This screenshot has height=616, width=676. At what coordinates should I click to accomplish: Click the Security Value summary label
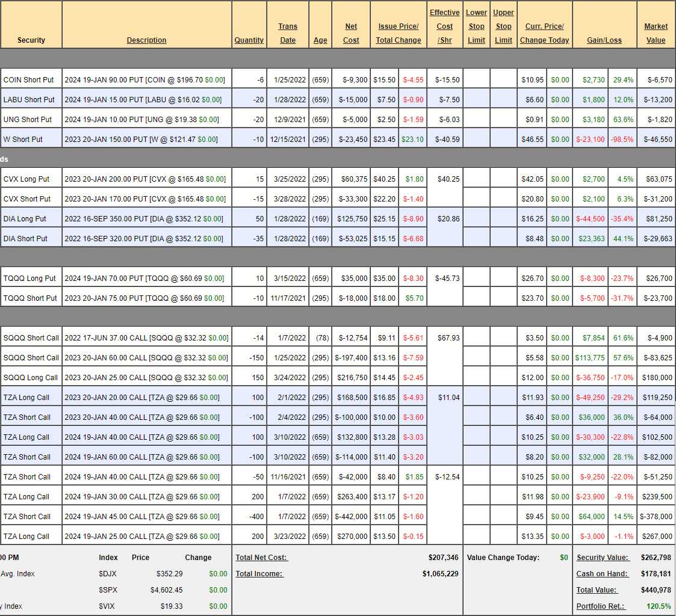603,558
